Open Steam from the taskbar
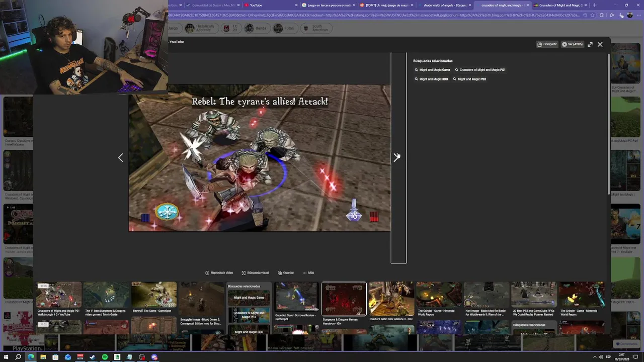The height and width of the screenshot is (362, 644). 92,357
